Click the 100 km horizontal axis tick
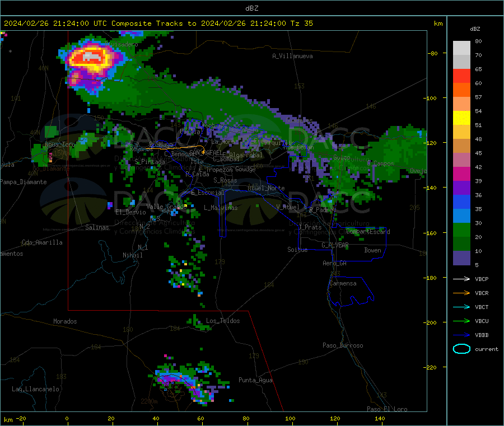Image resolution: width=504 pixels, height=426 pixels. tap(290, 418)
